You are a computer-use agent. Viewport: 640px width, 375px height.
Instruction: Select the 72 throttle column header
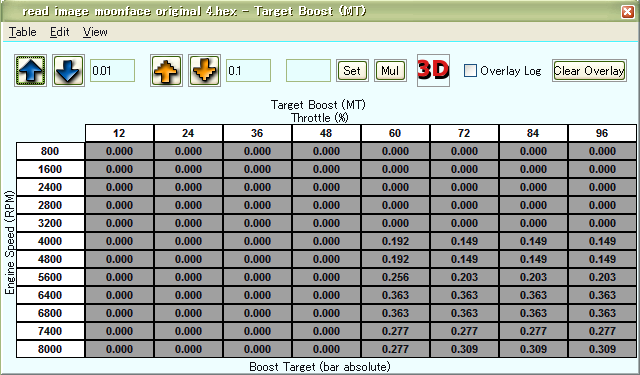coord(464,133)
